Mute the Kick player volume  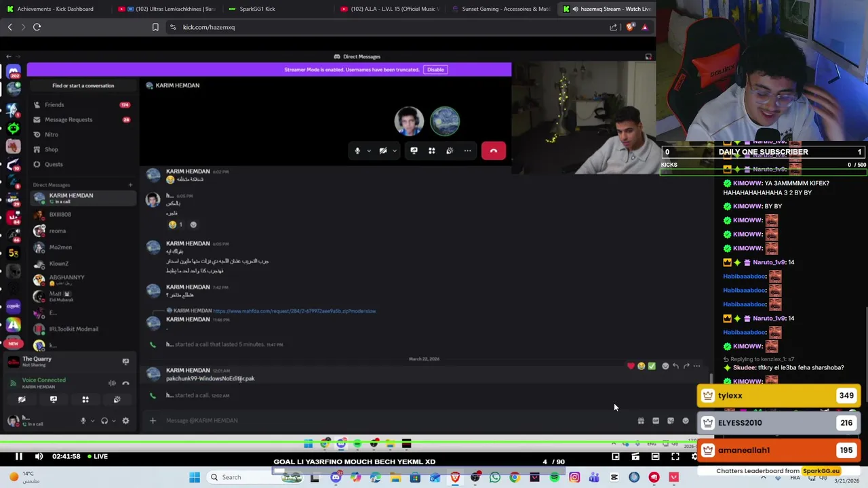pos(39,456)
